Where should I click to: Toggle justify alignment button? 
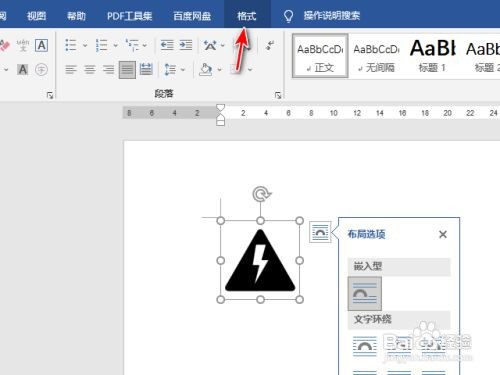127,70
